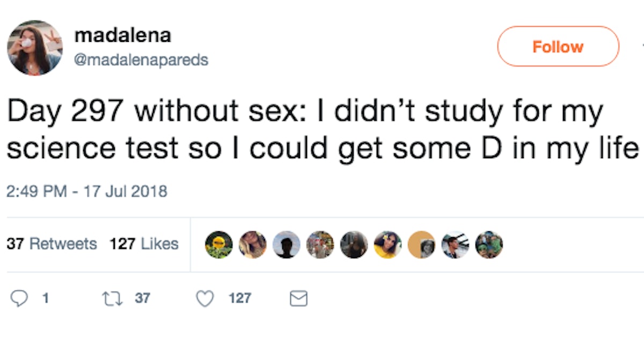Open the liker avatar with yellow top
The height and width of the screenshot is (338, 644).
tap(387, 245)
